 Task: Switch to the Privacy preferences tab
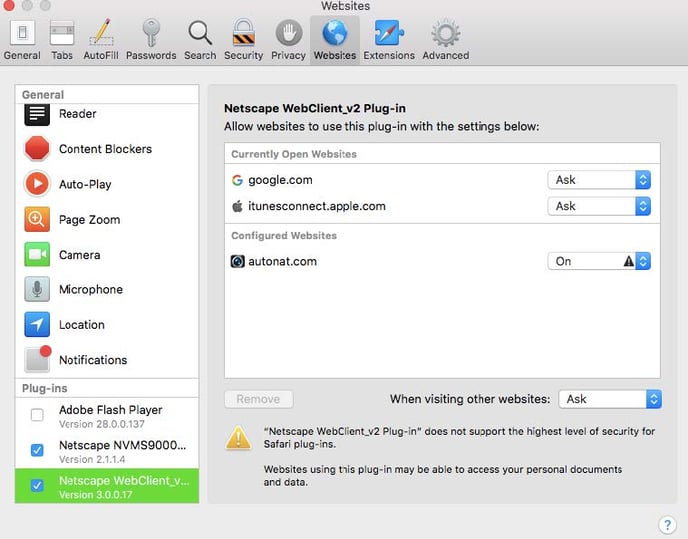288,40
